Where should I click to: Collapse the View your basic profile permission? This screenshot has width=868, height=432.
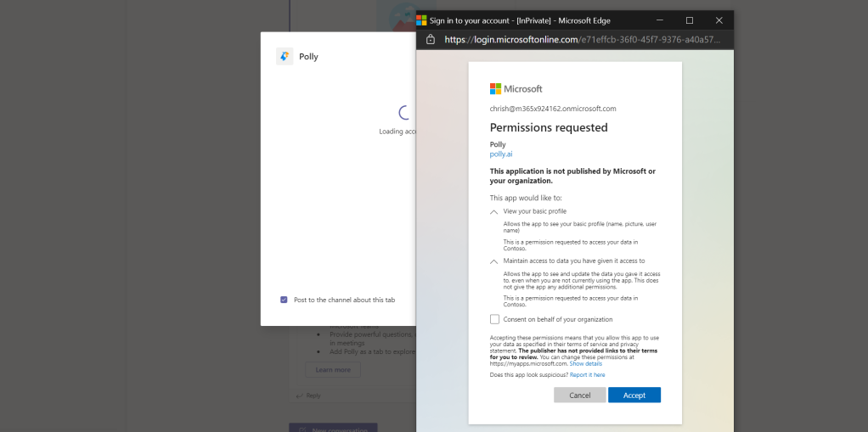click(494, 211)
